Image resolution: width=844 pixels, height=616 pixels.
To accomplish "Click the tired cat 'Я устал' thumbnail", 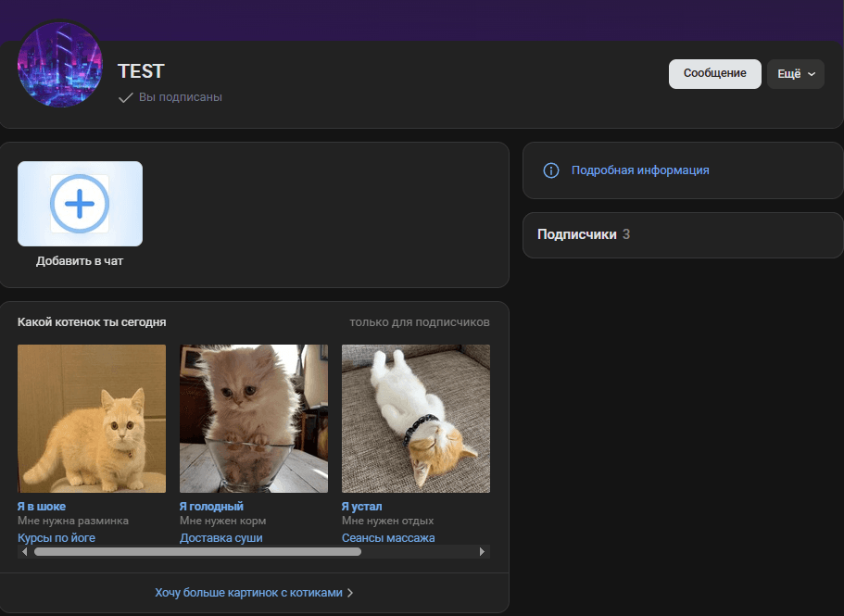I will tap(415, 418).
